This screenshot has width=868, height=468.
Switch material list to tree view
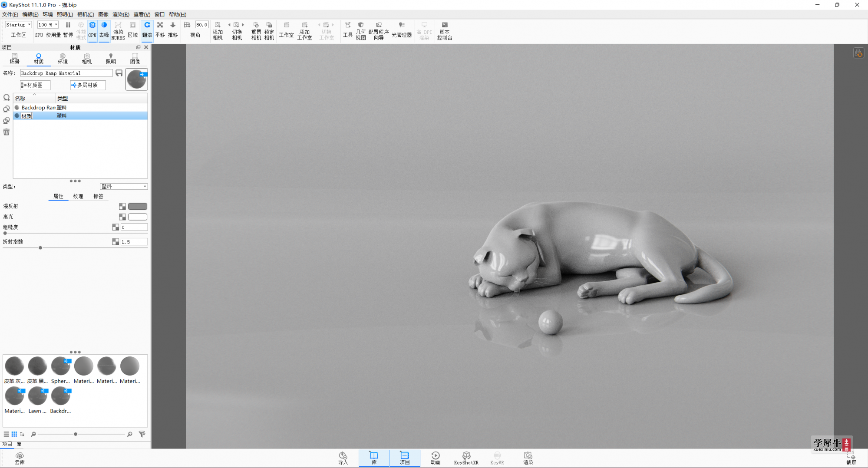22,434
